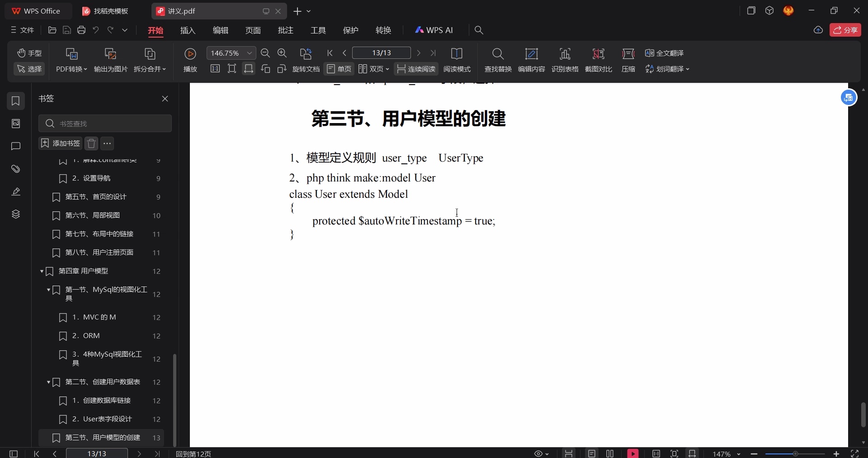Click the 回到第12页 link in status bar
Image resolution: width=868 pixels, height=458 pixels.
pyautogui.click(x=193, y=453)
